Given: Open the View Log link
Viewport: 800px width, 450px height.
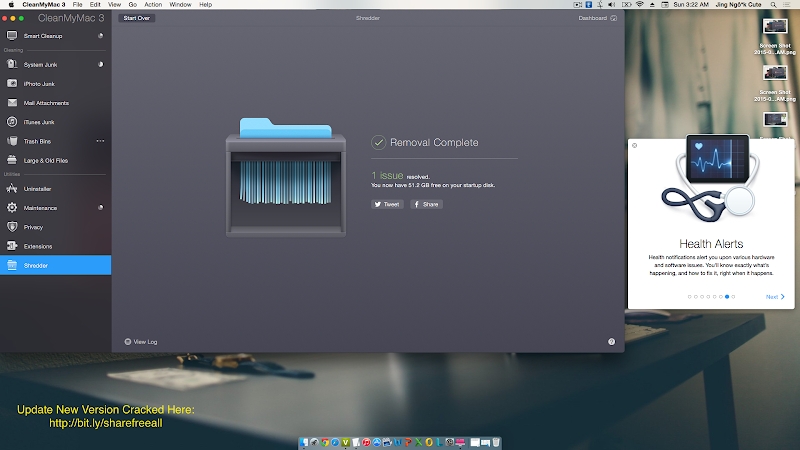Looking at the screenshot, I should pos(141,342).
